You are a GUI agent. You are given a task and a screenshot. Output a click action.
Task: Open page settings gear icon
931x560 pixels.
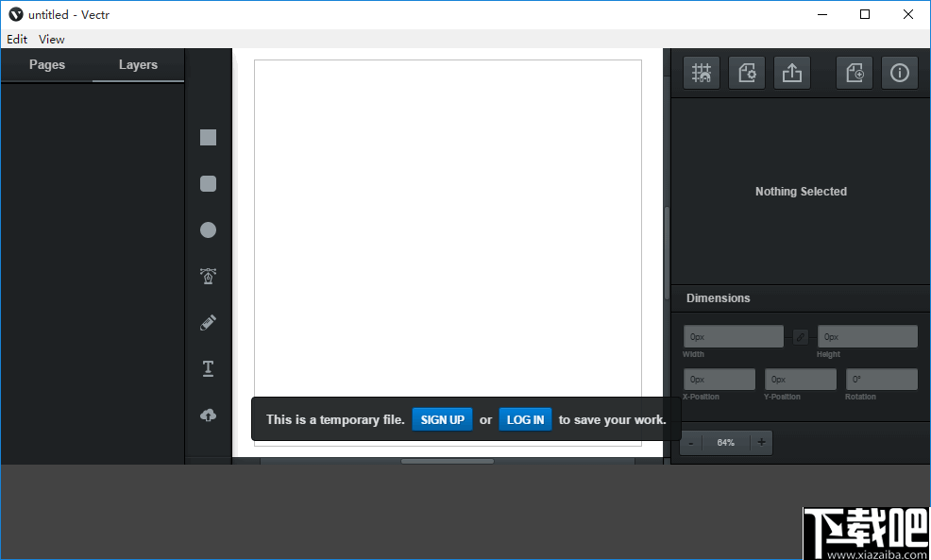click(746, 73)
